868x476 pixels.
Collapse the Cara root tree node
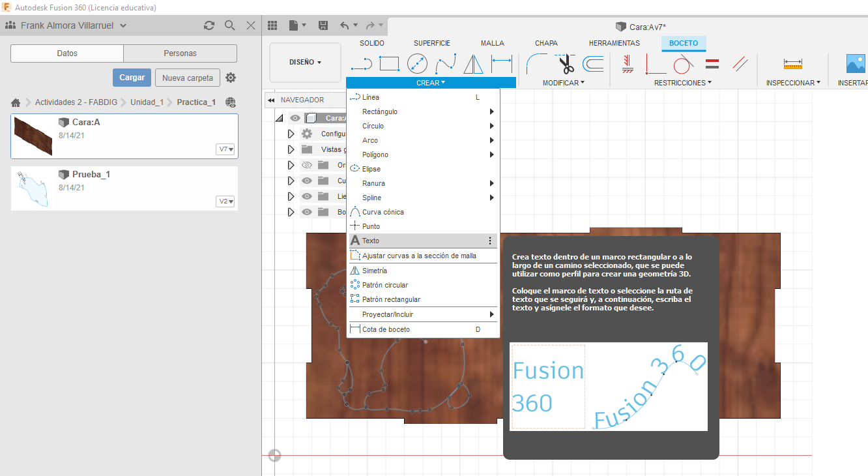click(280, 118)
